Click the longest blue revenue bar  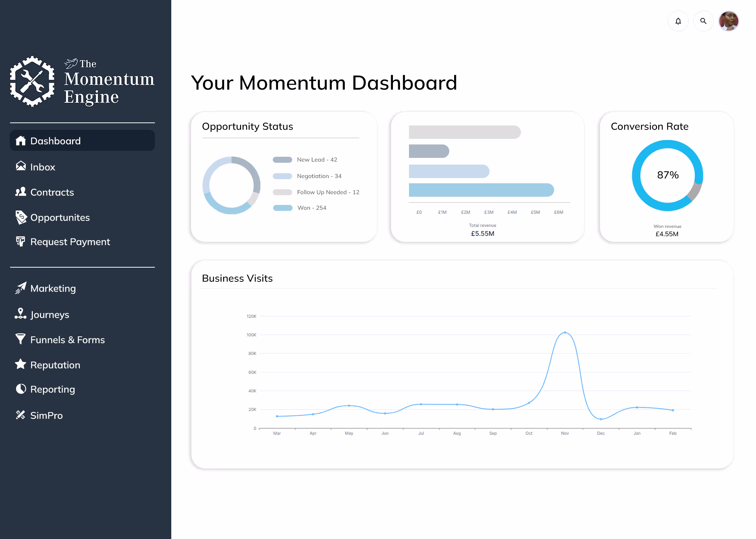(481, 190)
